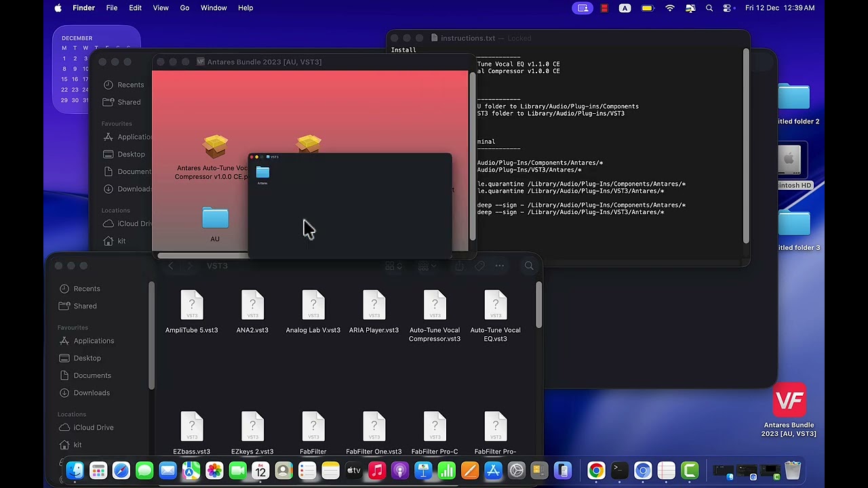Open Antares Bundle 2023 volume on desktop

coord(789,410)
